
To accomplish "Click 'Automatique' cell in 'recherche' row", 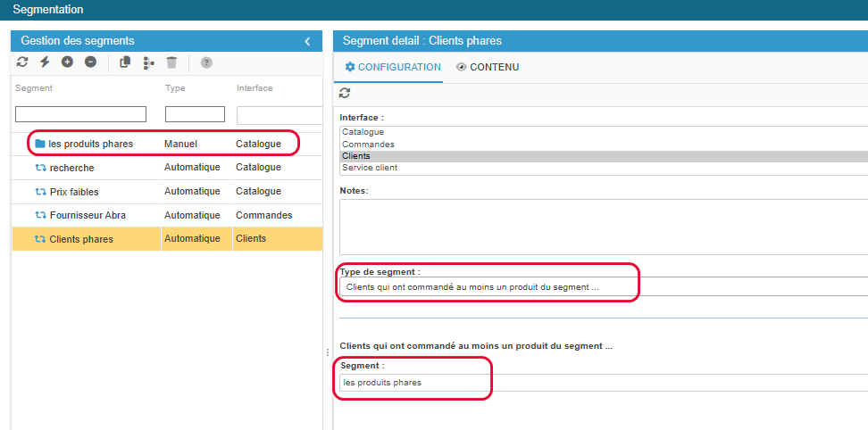I will [x=192, y=168].
